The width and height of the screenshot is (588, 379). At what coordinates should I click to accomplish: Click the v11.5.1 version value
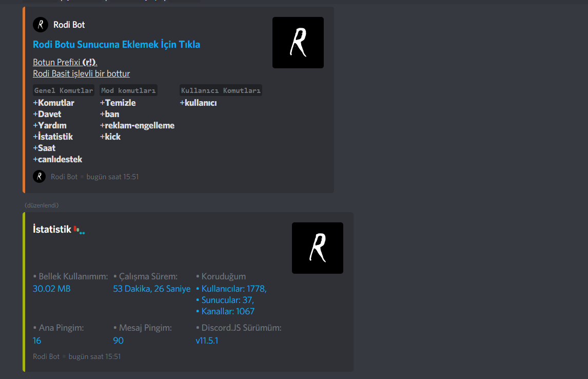coord(207,340)
